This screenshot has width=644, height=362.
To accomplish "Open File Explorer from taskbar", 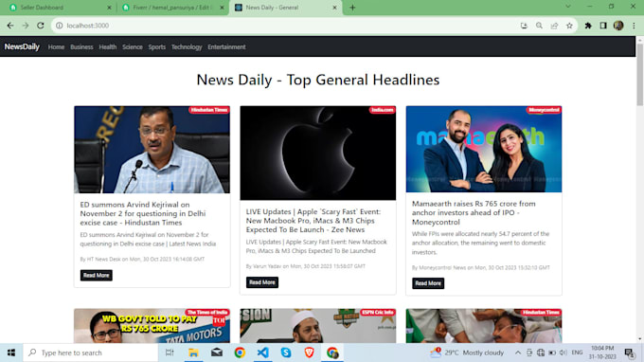I will tap(193, 353).
